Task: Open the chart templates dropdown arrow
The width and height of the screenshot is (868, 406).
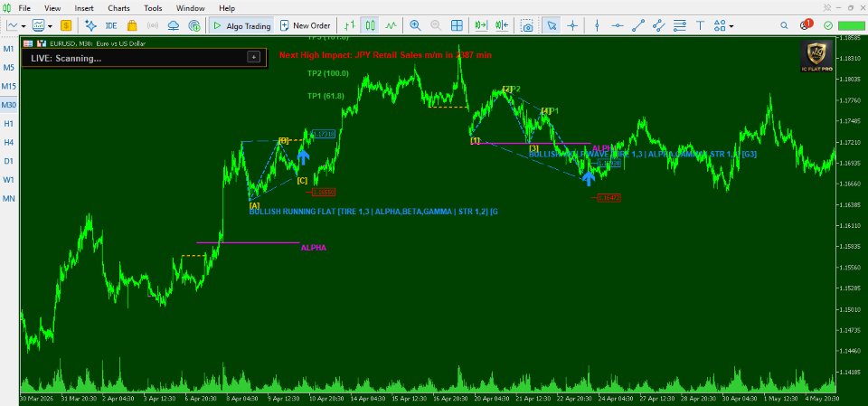Action: point(50,26)
